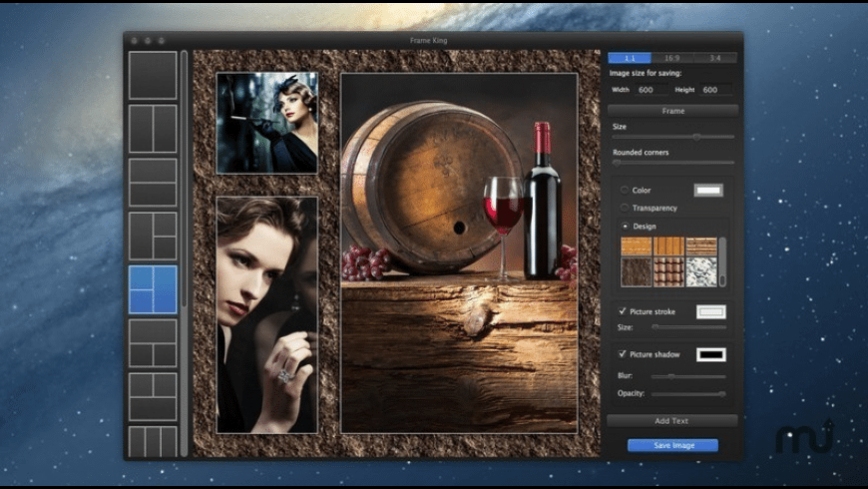Image resolution: width=868 pixels, height=489 pixels.
Task: Choose the two side-by-side columns layout
Action: tap(153, 129)
